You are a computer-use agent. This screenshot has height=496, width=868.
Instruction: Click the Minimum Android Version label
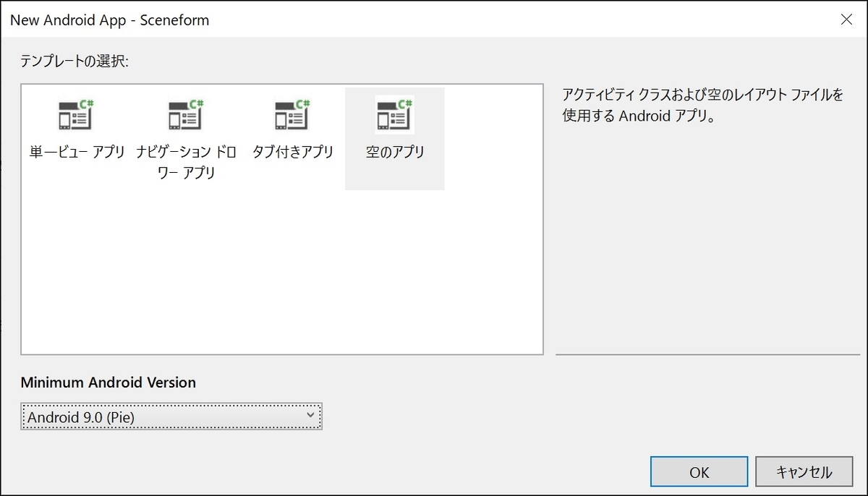(x=108, y=382)
